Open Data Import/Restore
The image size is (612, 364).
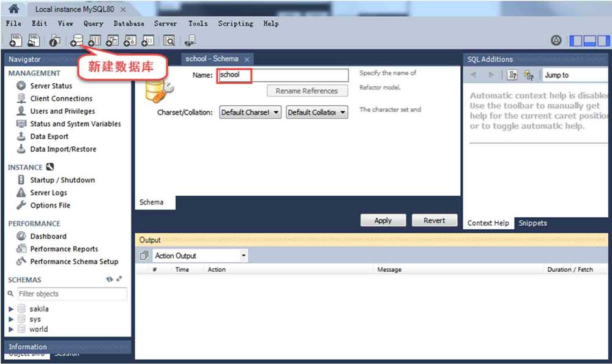coord(63,149)
